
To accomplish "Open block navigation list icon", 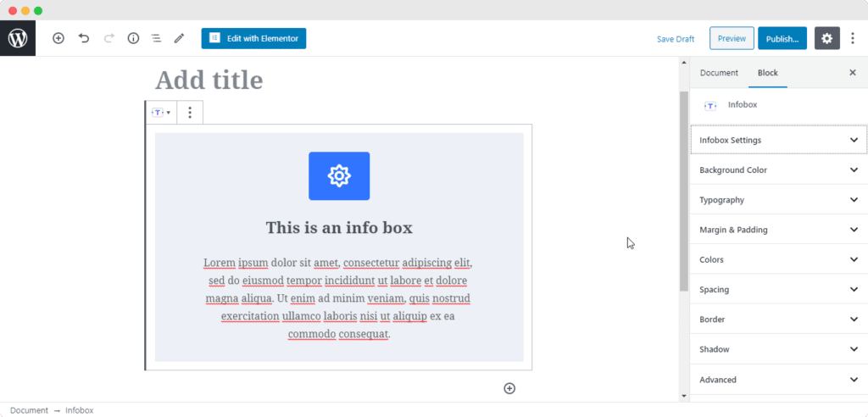I will [x=156, y=38].
